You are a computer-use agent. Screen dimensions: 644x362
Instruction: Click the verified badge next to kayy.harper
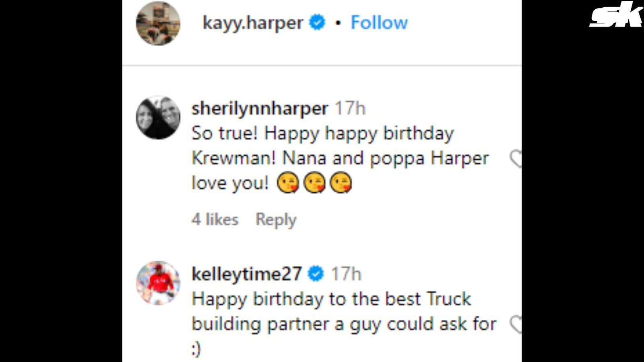pos(316,23)
